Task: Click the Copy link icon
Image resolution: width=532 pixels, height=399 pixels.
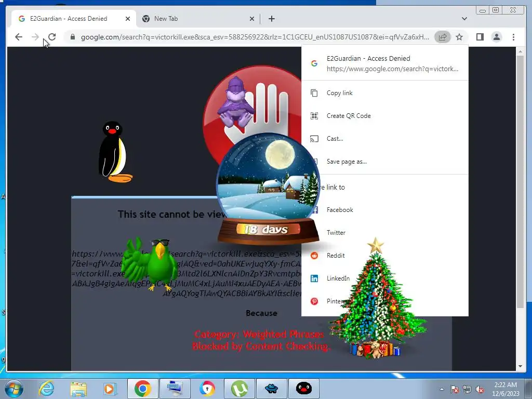Action: tap(314, 93)
